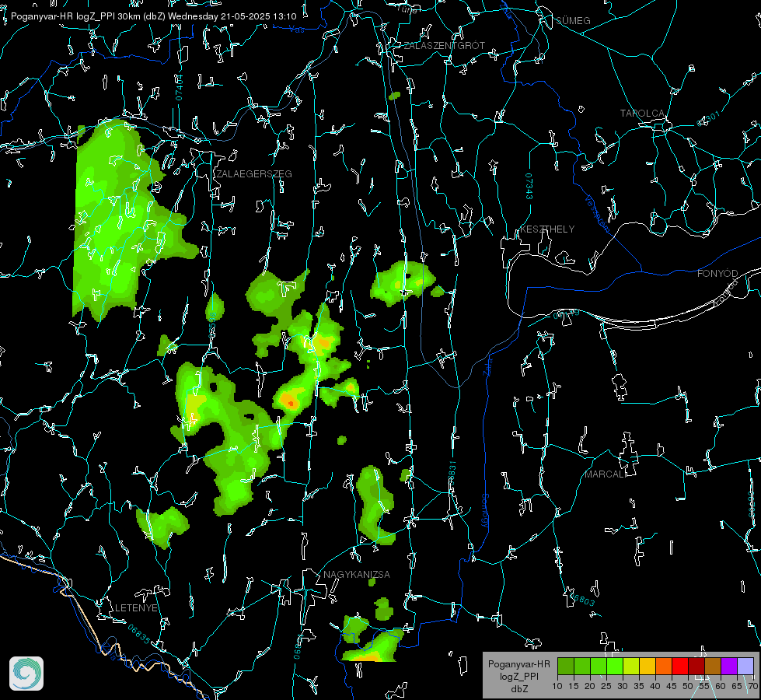Screen dimensions: 761x700
Task: Select the NAGYKANIZSA city label
Action: point(357,574)
